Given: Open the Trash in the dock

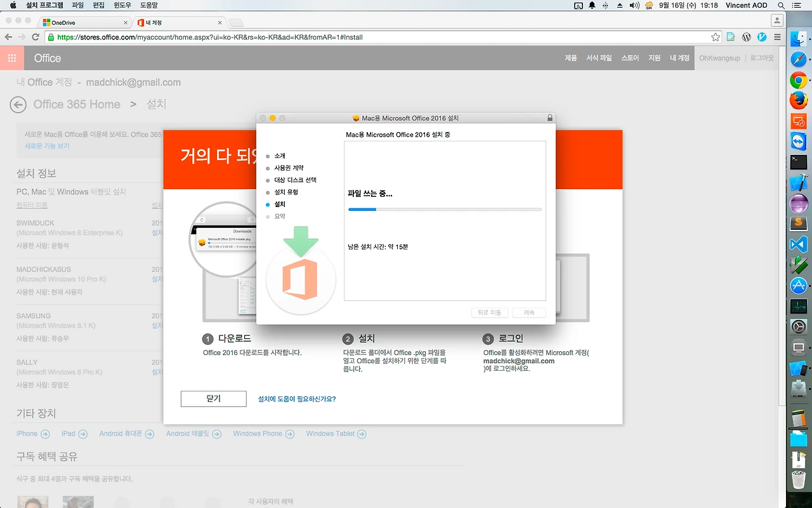Looking at the screenshot, I should (x=799, y=479).
